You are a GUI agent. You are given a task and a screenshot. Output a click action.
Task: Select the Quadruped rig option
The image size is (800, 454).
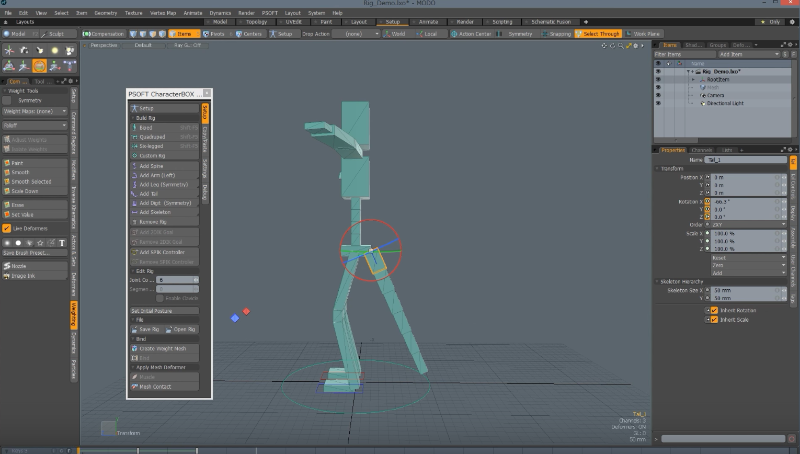[151, 137]
